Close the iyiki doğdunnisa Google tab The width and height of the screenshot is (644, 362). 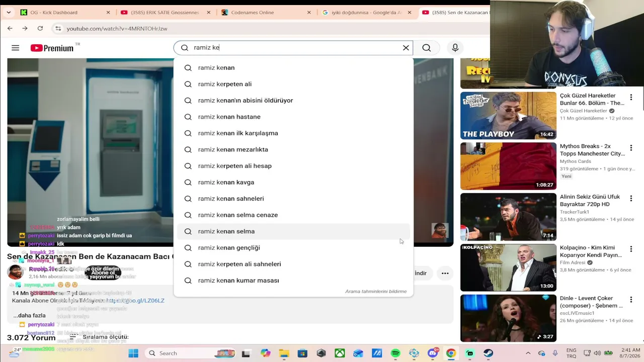pos(410,13)
